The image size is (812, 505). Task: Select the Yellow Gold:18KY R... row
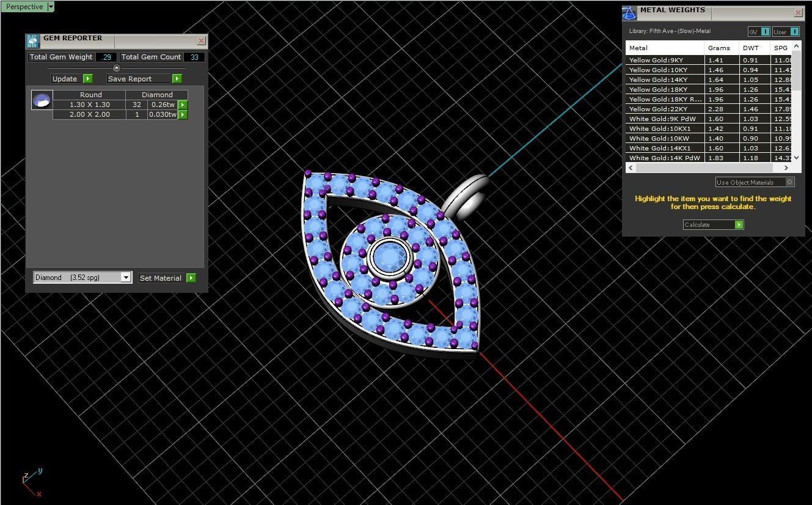tap(709, 99)
